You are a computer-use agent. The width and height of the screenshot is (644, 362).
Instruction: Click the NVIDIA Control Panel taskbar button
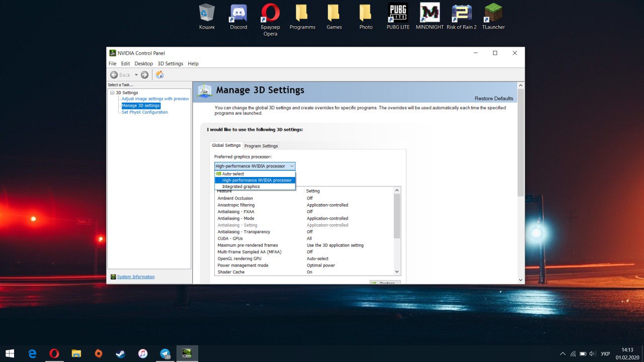point(187,353)
